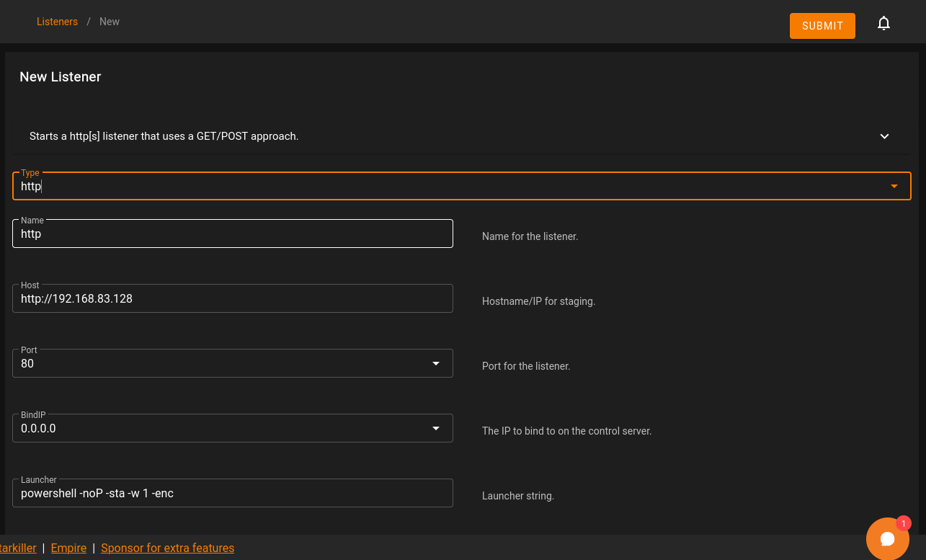Focus the Launcher input field
The width and height of the screenshot is (926, 560).
(x=233, y=493)
